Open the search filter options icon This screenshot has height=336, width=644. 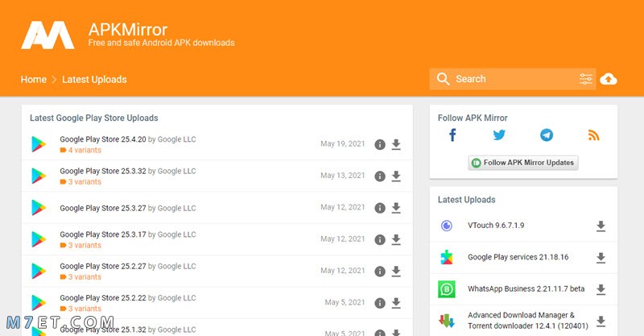586,79
